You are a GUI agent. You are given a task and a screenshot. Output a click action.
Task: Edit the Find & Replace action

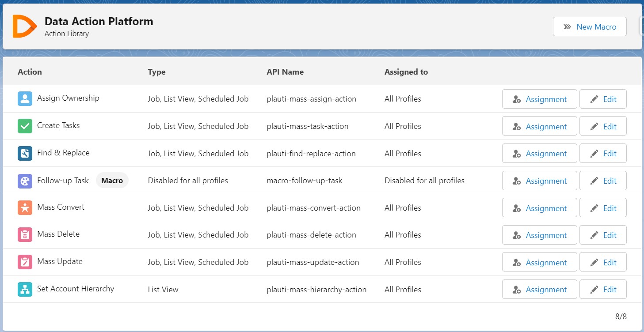603,153
